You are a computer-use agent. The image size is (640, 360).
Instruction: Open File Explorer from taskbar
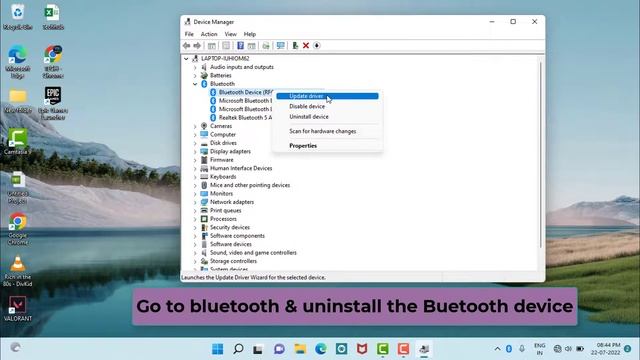[x=300, y=349]
